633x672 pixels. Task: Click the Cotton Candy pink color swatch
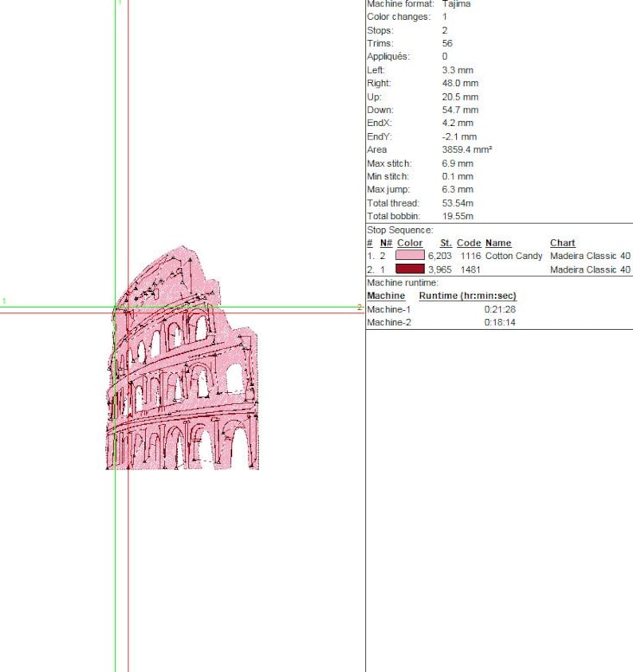point(410,255)
